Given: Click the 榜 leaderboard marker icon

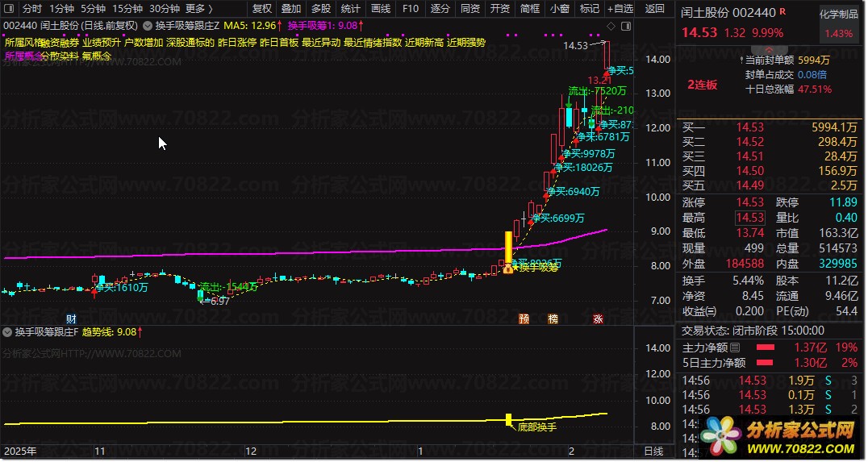Looking at the screenshot, I should pos(553,318).
